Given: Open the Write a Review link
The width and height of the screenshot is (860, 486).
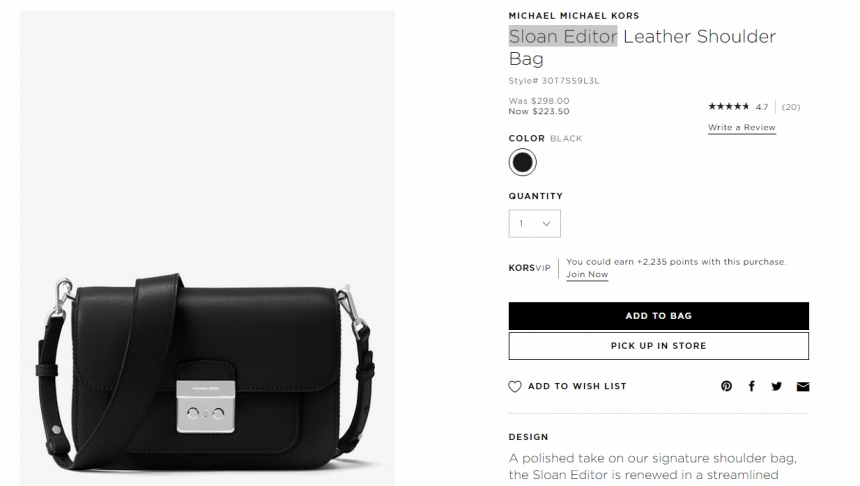Looking at the screenshot, I should [x=742, y=127].
